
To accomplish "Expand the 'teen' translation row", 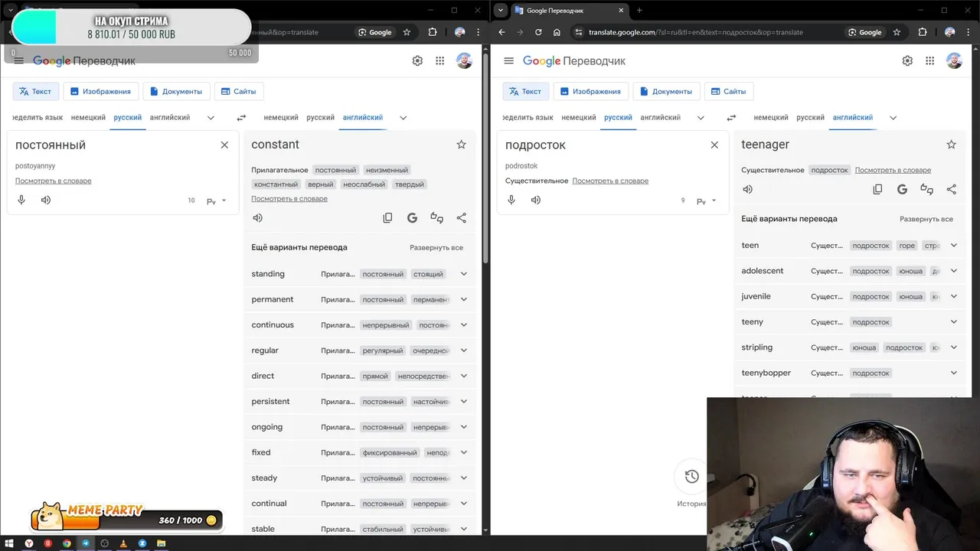I will [x=953, y=245].
